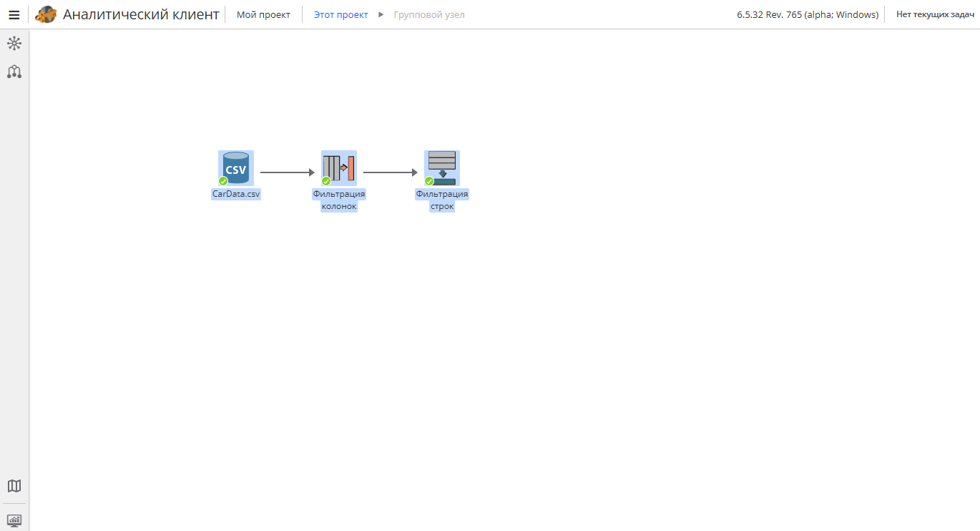This screenshot has height=531, width=980.
Task: Click the map icon in the sidebar
Action: click(x=14, y=486)
